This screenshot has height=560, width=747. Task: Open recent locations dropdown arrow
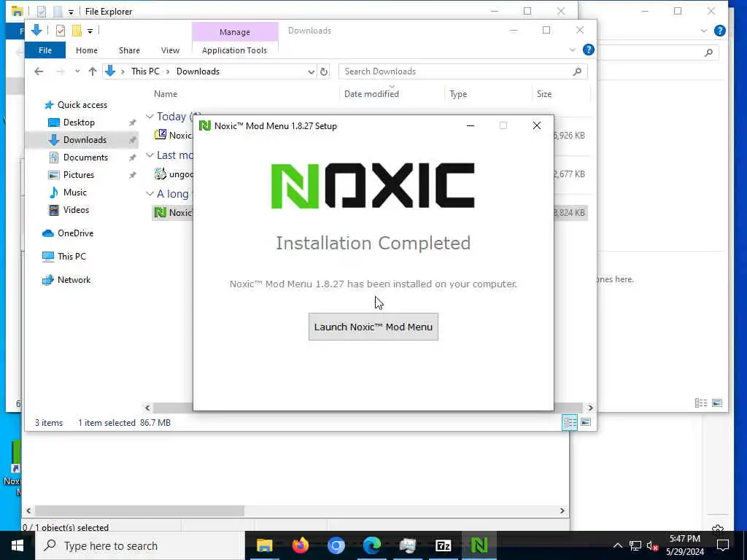tap(77, 71)
